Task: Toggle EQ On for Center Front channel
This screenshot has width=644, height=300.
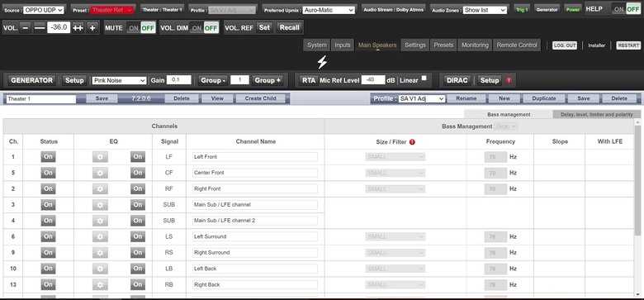Action: (x=138, y=173)
